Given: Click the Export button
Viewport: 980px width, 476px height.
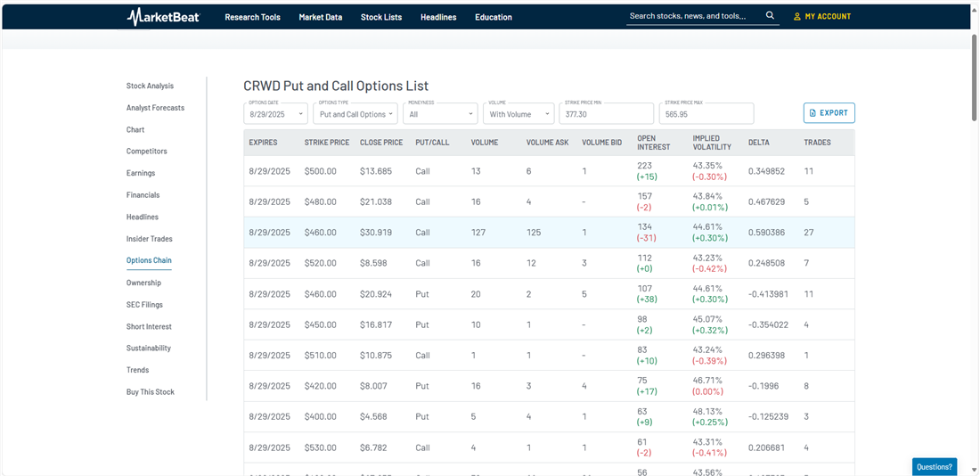Looking at the screenshot, I should (829, 113).
